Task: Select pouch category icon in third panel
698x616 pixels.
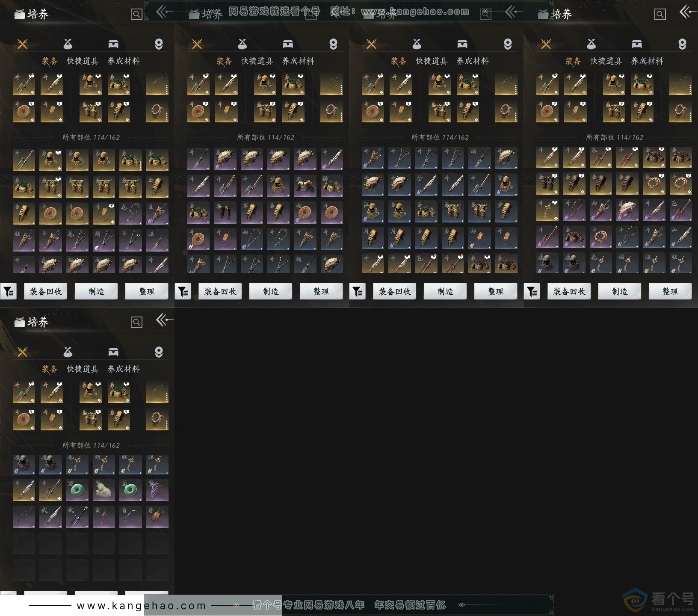Action: 417,44
